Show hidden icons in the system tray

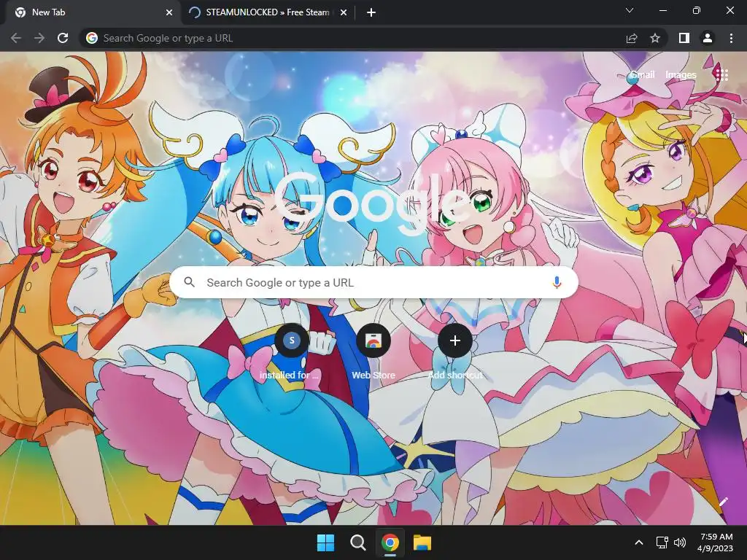(x=639, y=542)
